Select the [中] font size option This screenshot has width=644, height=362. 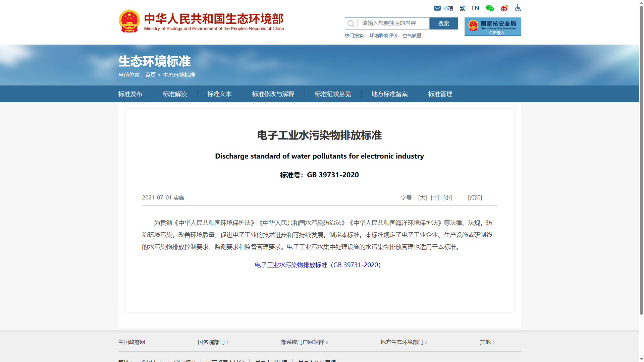click(x=435, y=197)
